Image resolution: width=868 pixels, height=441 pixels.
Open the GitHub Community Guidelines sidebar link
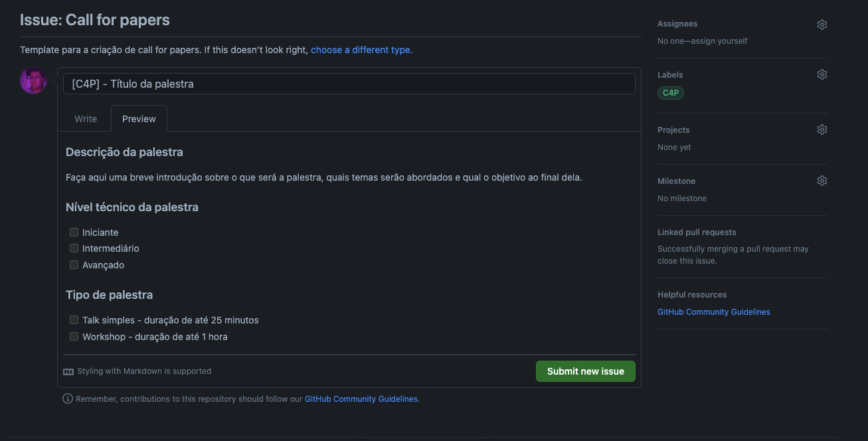tap(713, 312)
